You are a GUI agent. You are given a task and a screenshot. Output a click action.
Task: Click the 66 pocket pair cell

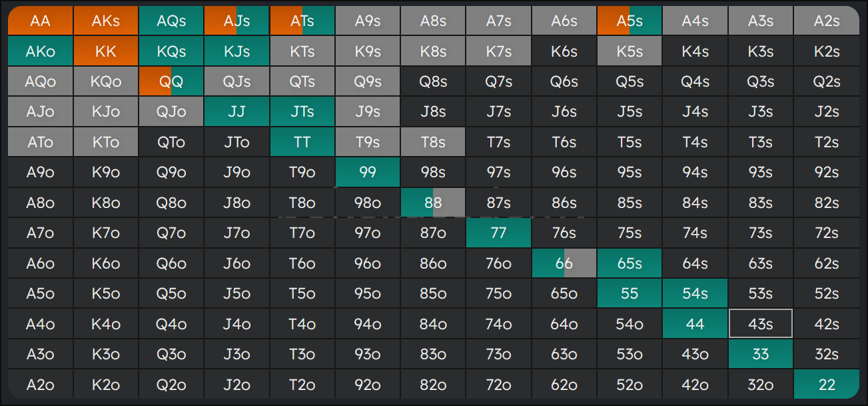coord(564,263)
